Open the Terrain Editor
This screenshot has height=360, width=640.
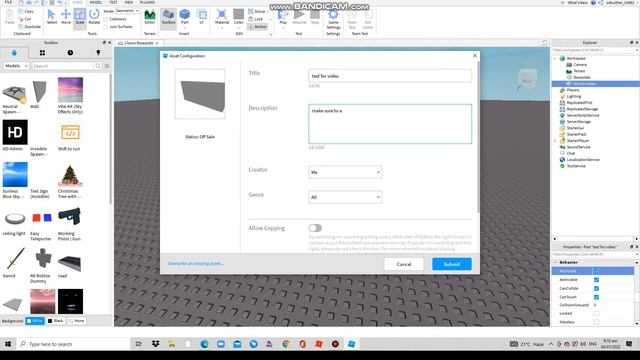point(150,17)
